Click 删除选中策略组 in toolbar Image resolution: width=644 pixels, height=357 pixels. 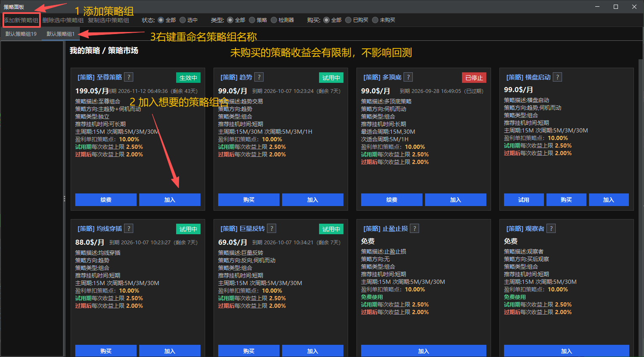tap(63, 20)
